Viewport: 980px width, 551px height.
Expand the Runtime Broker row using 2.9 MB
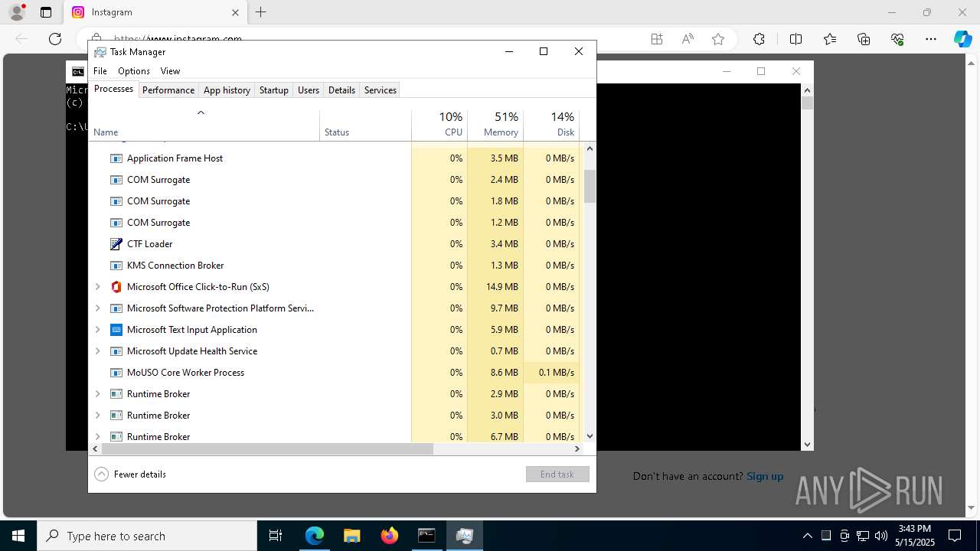(x=97, y=394)
